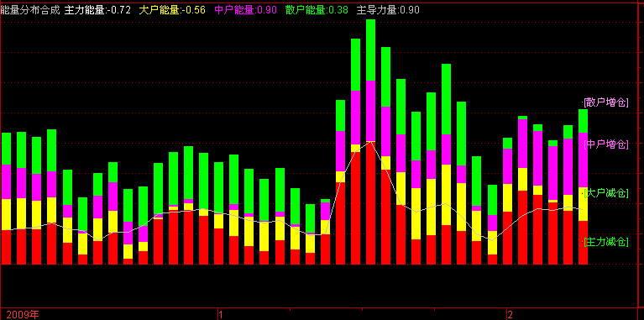The image size is (644, 320).
Task: Select the green 散户能量:0.38 readout
Action: click(x=317, y=10)
